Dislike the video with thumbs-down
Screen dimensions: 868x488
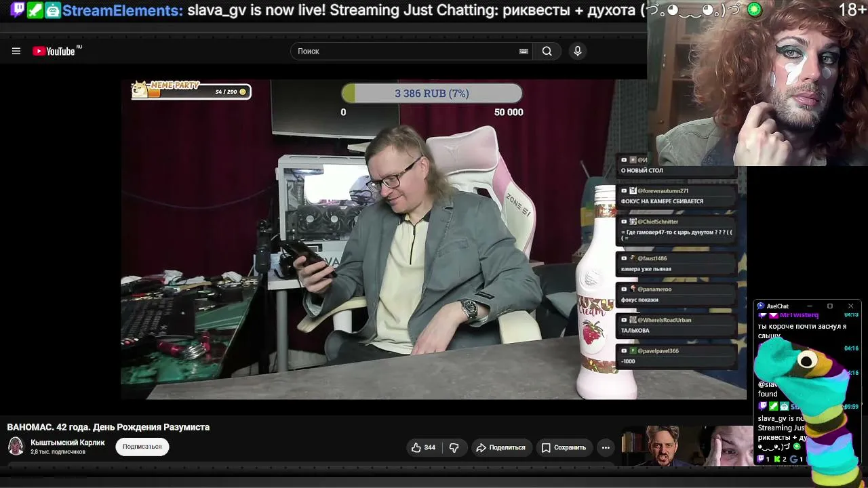[x=454, y=447]
